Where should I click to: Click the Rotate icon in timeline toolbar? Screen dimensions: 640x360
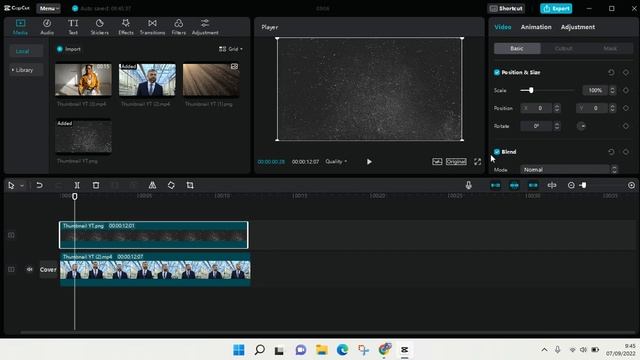[x=171, y=185]
